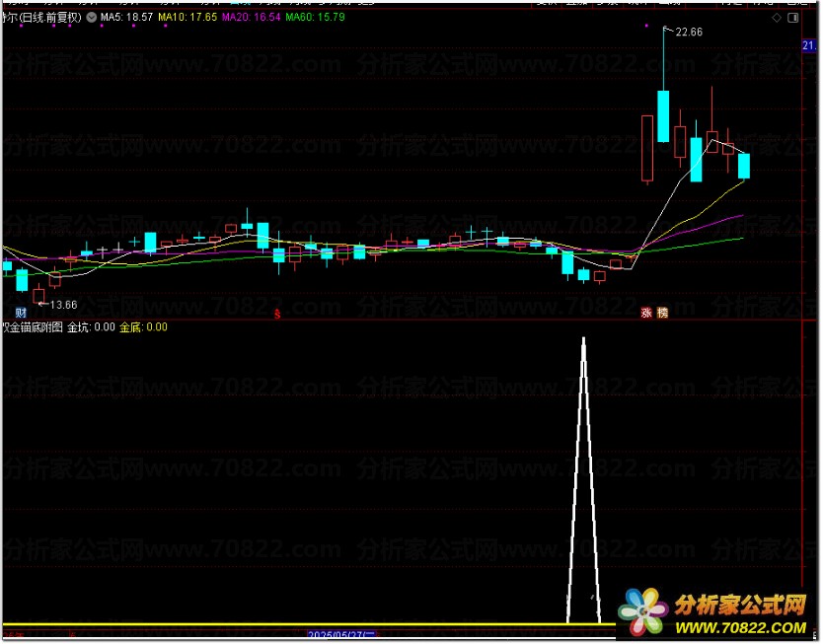The width and height of the screenshot is (823, 644).
Task: Click the MA20: 16.54 label
Action: coord(252,18)
